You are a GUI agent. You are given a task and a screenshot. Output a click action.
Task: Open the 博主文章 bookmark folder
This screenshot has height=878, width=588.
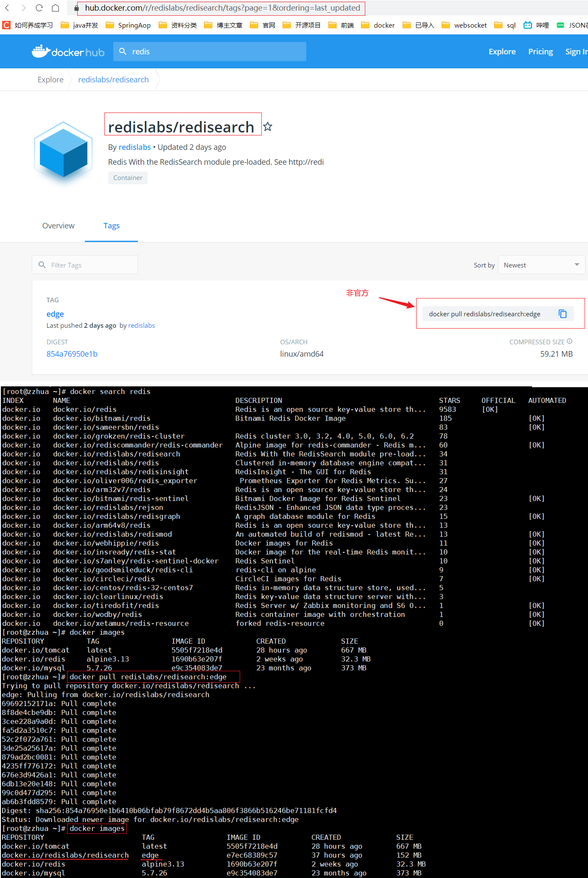tap(223, 25)
